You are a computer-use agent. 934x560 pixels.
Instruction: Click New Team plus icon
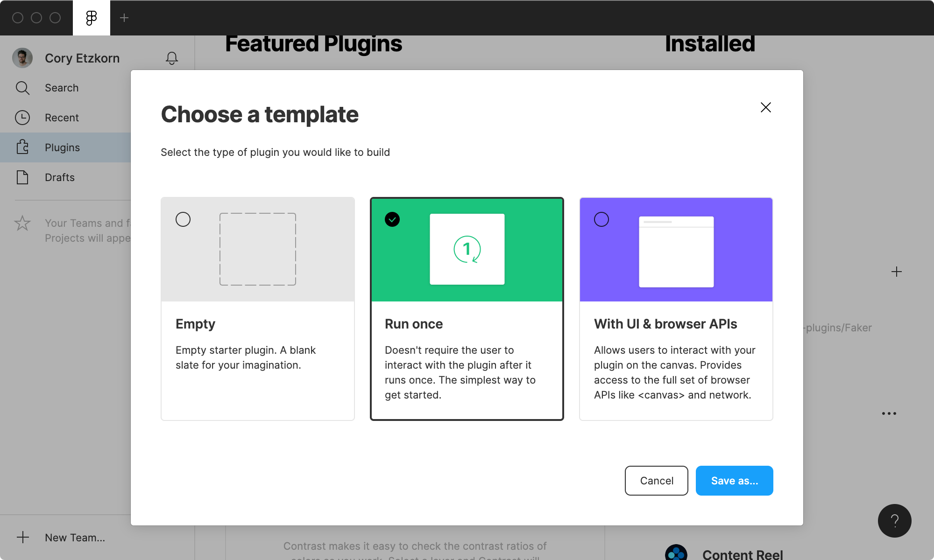[23, 537]
